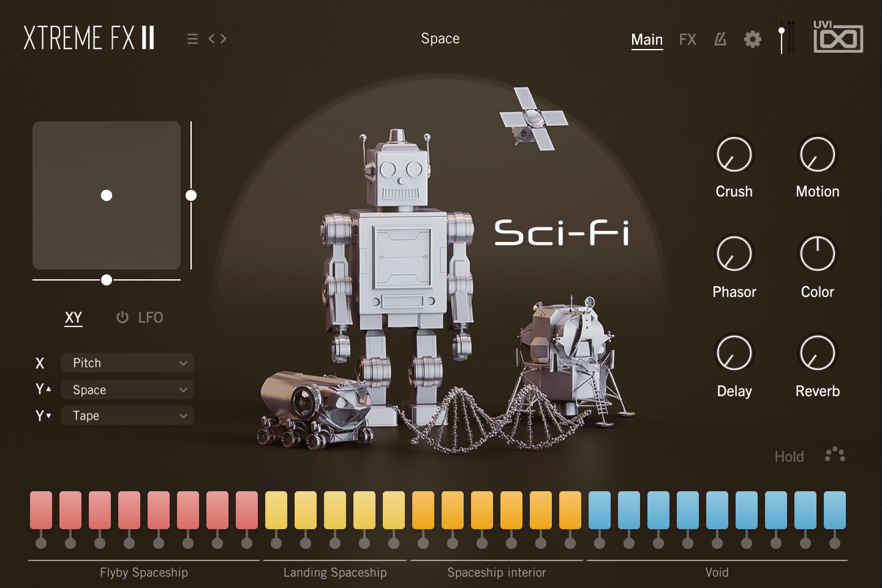Click the fader under last blue pad
882x588 pixels.
coord(835,543)
